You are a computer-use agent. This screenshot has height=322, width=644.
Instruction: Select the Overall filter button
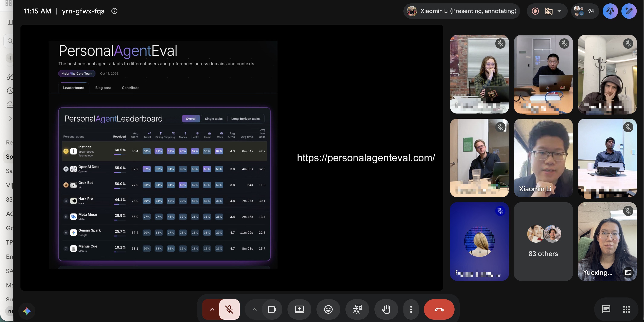coord(191,119)
